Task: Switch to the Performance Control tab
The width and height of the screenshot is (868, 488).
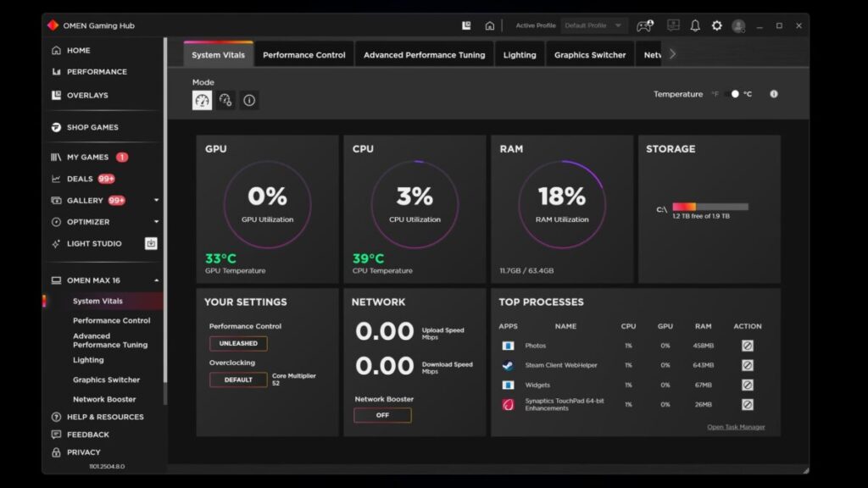Action: pyautogui.click(x=304, y=55)
